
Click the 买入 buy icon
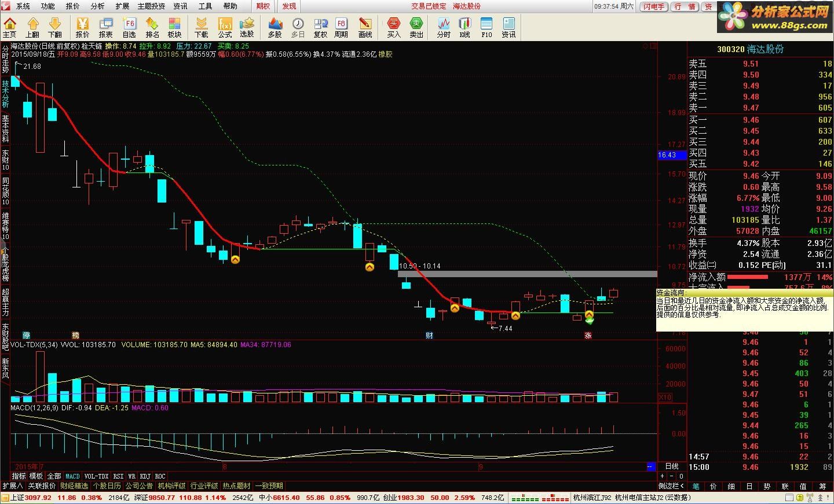click(x=394, y=27)
